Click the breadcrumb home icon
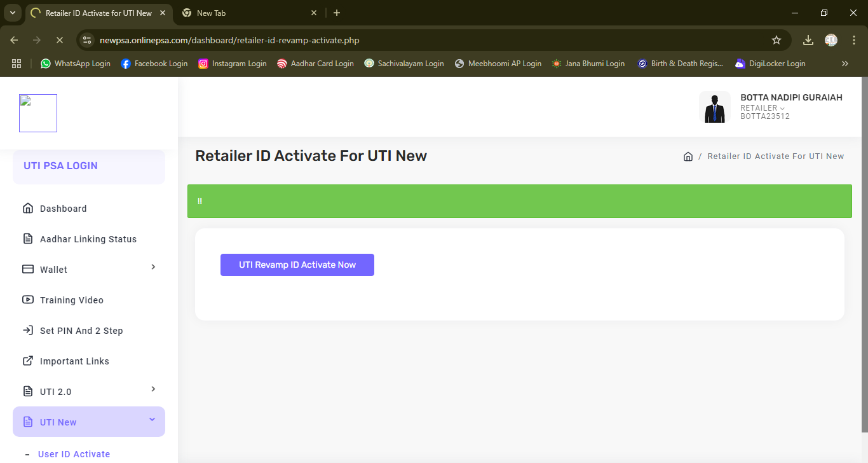This screenshot has width=868, height=463. tap(688, 156)
